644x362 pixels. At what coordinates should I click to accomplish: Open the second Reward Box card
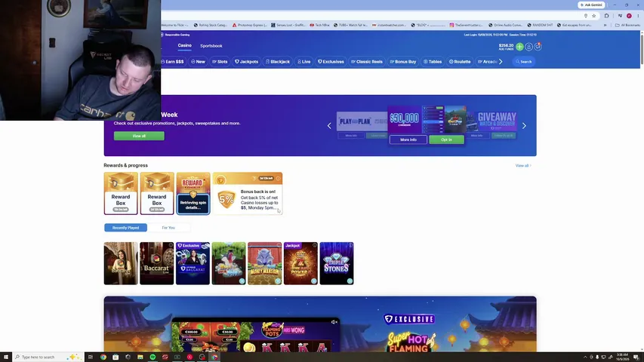click(157, 193)
